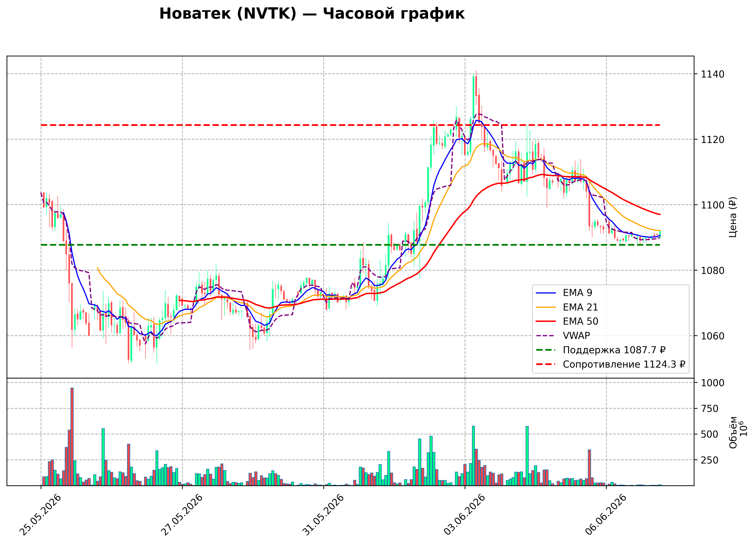756x544 pixels.
Task: Click the "Сопротивление 1124.3 ₽" legend entry
Action: [624, 364]
